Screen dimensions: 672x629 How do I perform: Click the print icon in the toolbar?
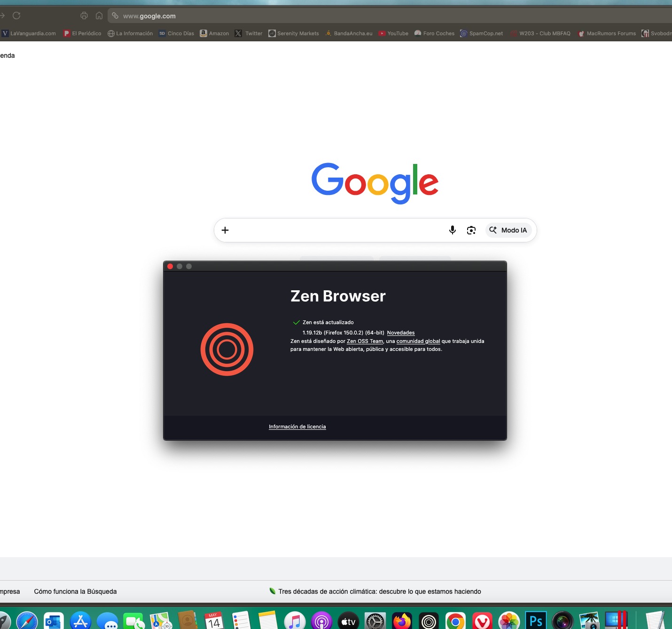pos(84,16)
